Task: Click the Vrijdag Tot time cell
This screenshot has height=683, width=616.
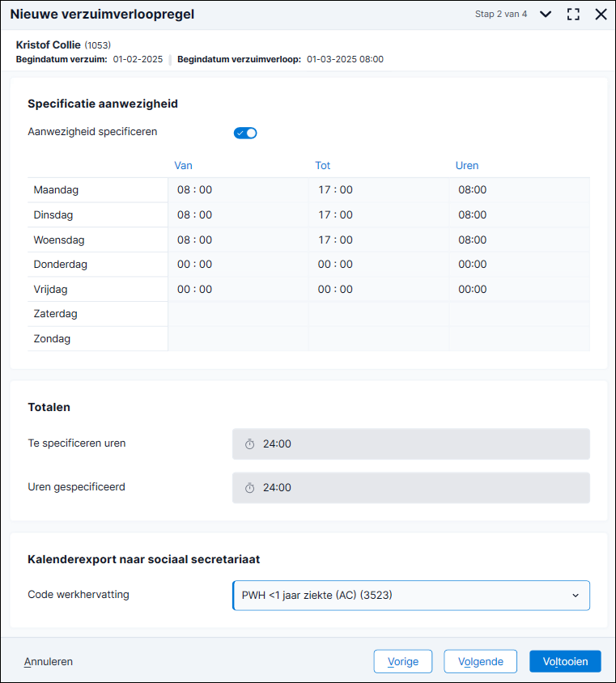Action: point(379,289)
